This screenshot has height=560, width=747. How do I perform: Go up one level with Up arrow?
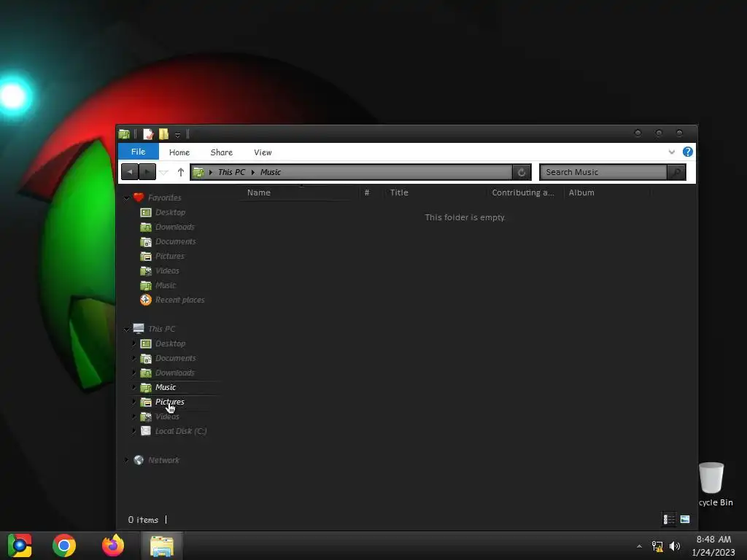point(181,172)
